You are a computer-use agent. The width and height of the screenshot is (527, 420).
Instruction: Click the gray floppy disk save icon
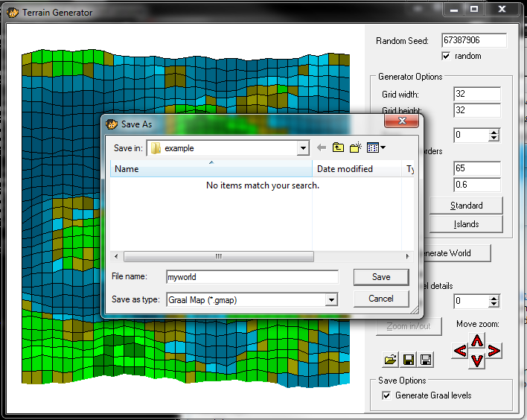[426, 360]
